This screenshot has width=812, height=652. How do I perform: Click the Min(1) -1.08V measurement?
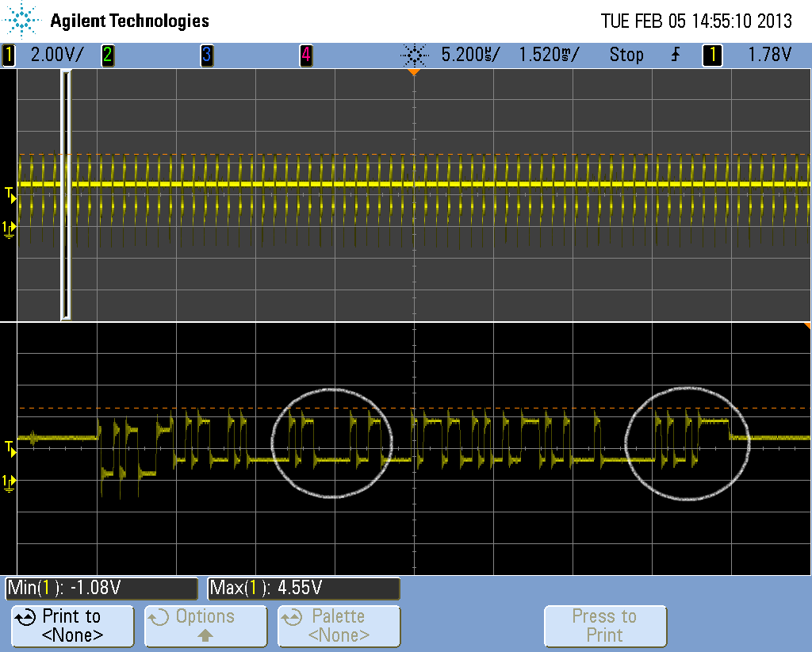(101, 589)
